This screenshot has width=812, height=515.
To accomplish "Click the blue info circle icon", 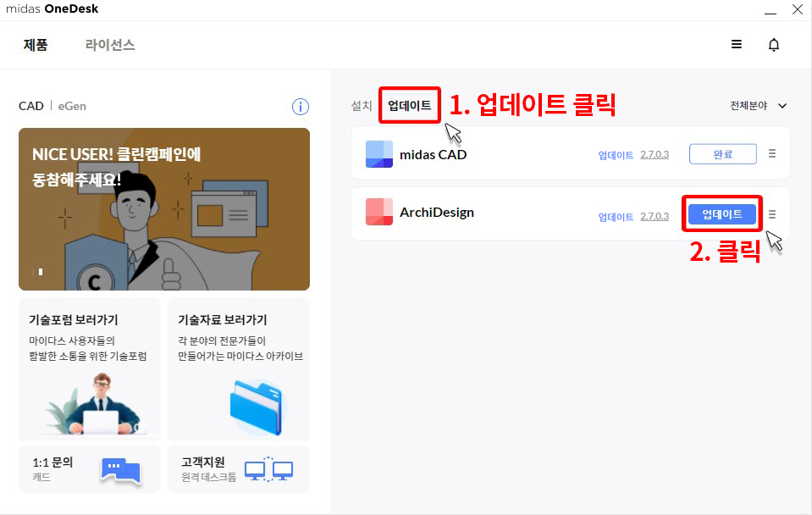I will point(301,107).
